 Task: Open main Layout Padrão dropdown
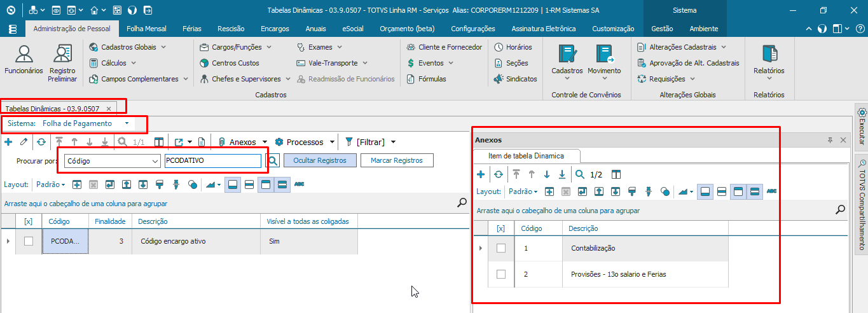50,184
